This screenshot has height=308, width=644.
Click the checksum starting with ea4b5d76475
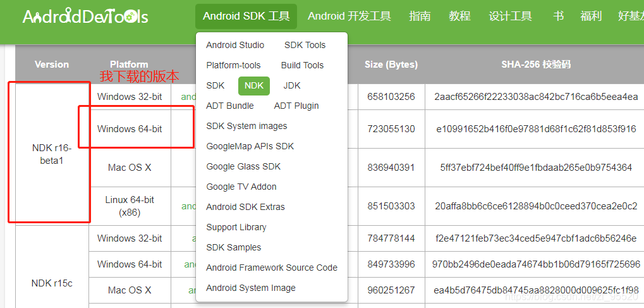536,290
